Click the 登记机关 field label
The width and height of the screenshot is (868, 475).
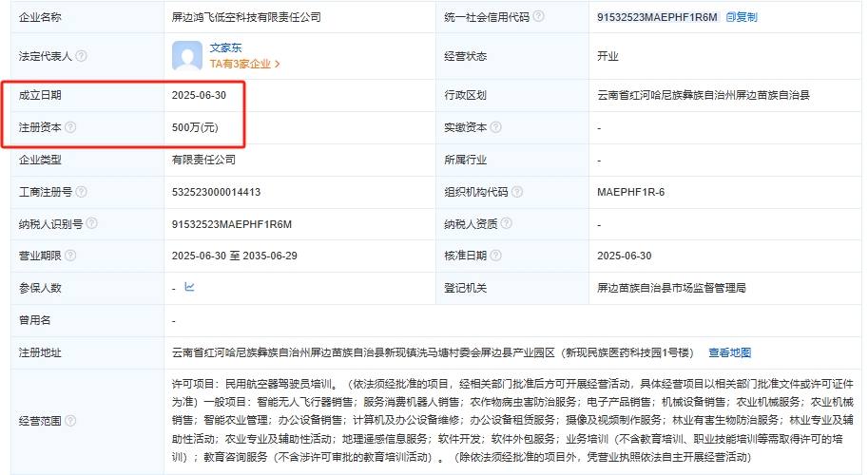[x=465, y=288]
